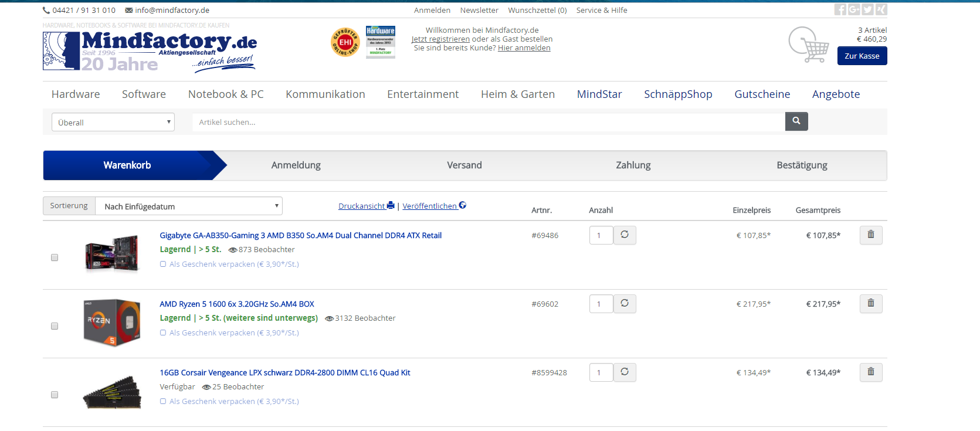Open the Notebook & PC menu
This screenshot has height=431, width=980.
pos(226,94)
